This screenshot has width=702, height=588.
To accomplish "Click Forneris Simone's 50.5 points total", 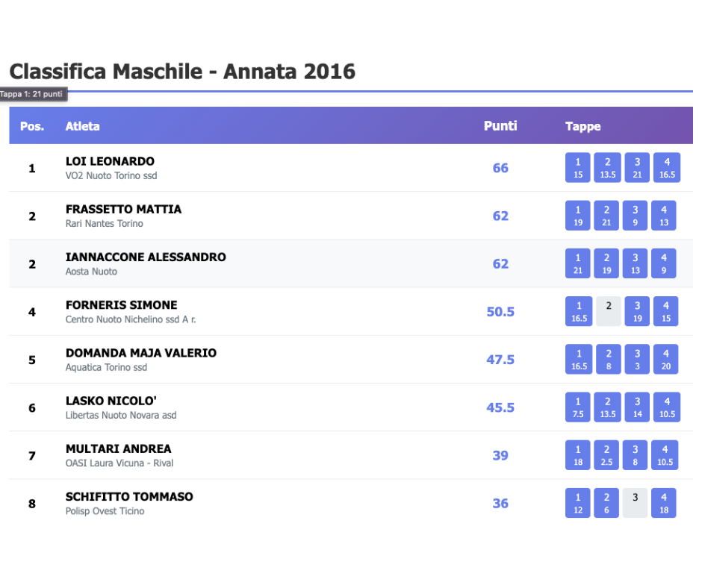I will tap(500, 312).
